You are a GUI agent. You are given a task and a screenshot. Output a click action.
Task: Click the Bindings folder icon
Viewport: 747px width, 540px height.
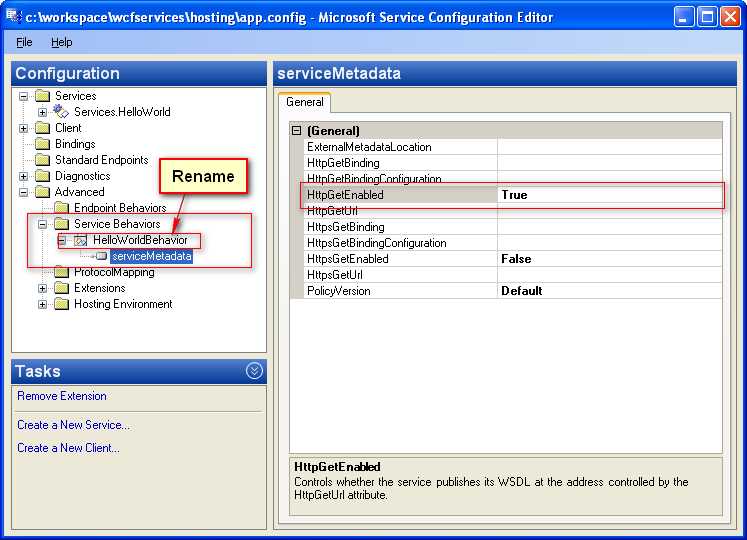tap(43, 144)
